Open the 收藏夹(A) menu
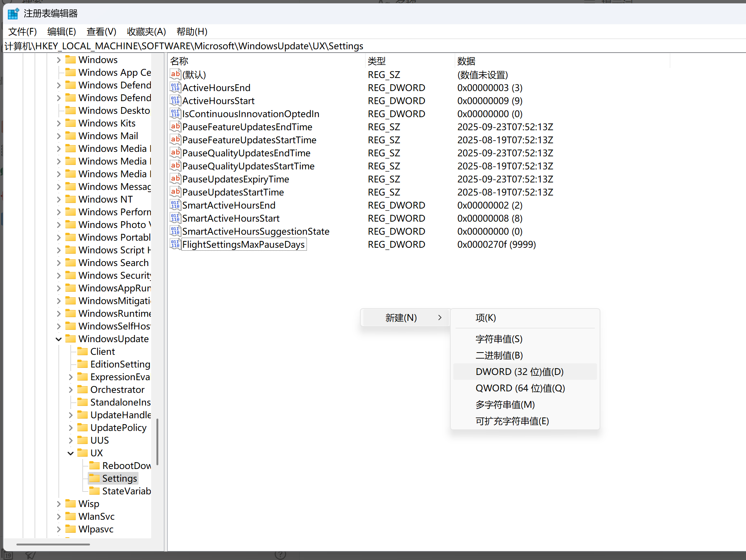The width and height of the screenshot is (746, 560). coord(146,32)
